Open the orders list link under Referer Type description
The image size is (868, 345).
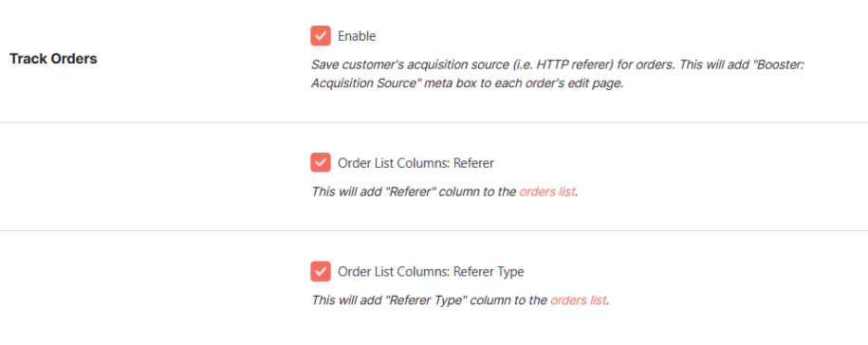[x=579, y=300]
